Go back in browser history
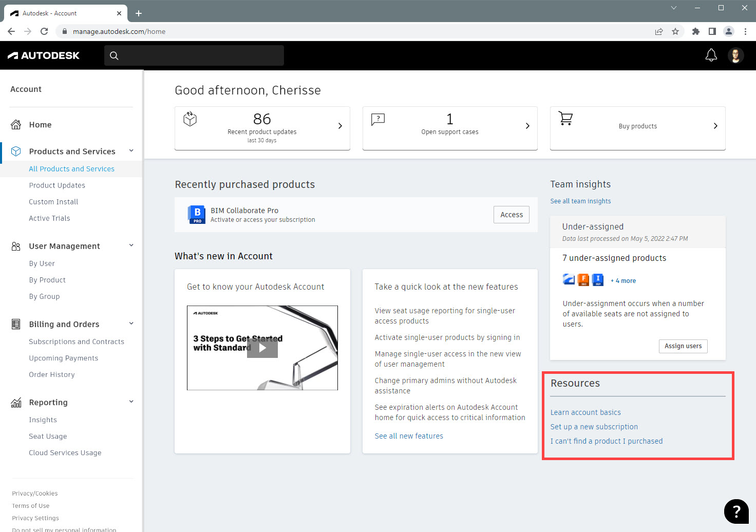 (11, 31)
